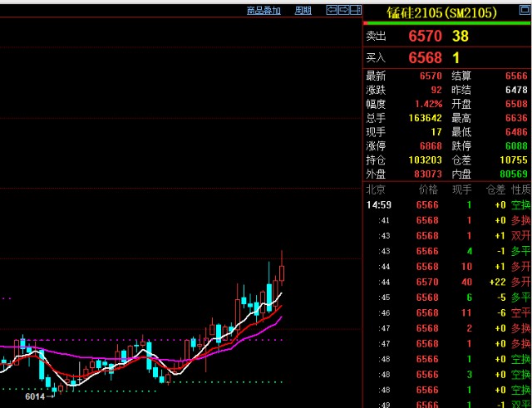Viewport: 532px width, 408px height.
Task: Click the left arrow navigation icon
Action: [x=332, y=11]
